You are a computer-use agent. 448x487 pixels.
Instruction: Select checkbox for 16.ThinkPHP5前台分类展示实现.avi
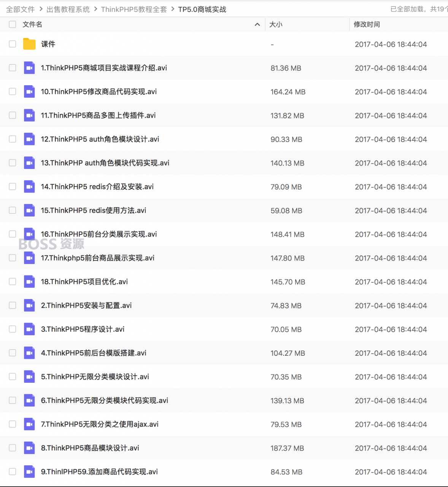pos(13,234)
